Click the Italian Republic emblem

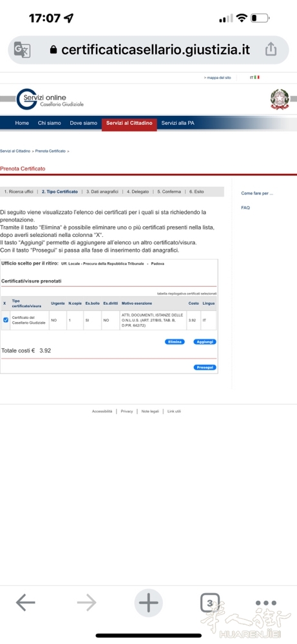click(280, 100)
